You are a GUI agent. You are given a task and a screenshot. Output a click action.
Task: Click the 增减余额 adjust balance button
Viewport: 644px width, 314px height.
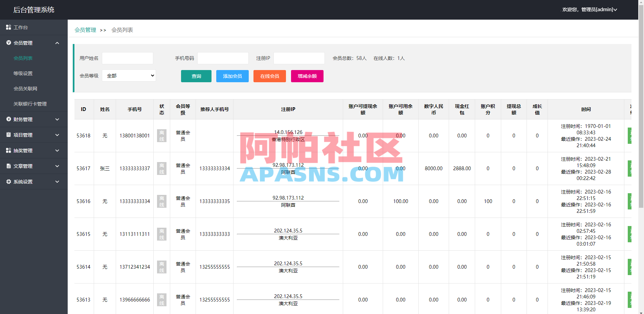[x=307, y=76]
